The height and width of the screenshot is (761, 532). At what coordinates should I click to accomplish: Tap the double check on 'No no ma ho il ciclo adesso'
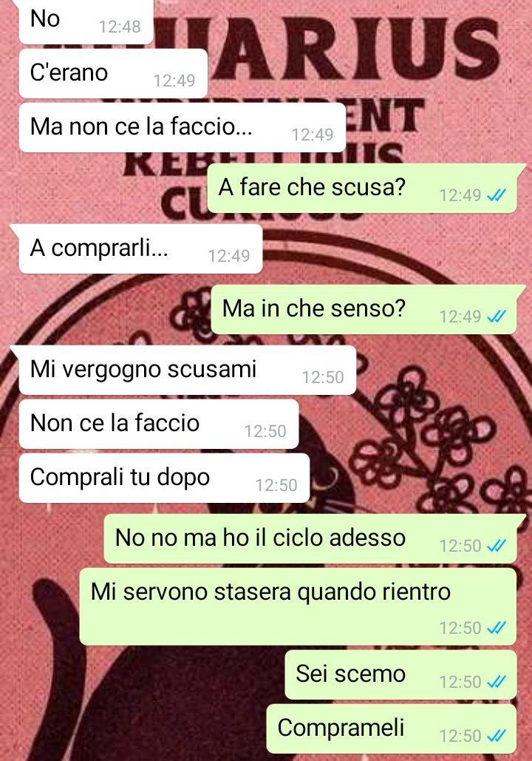coord(496,546)
